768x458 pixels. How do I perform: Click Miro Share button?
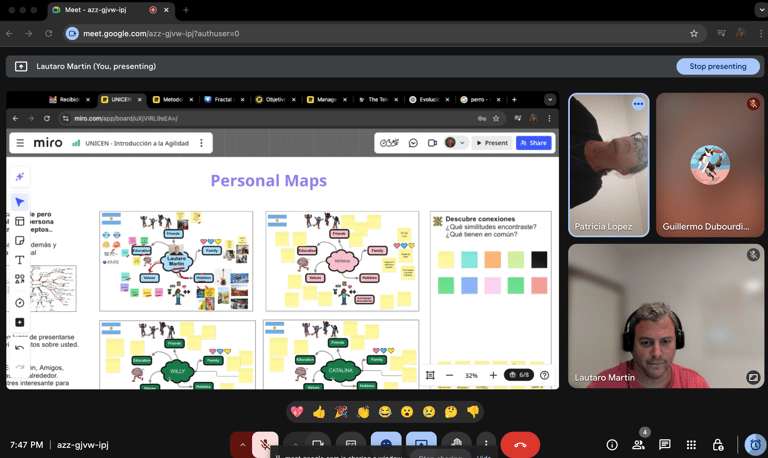coord(533,143)
